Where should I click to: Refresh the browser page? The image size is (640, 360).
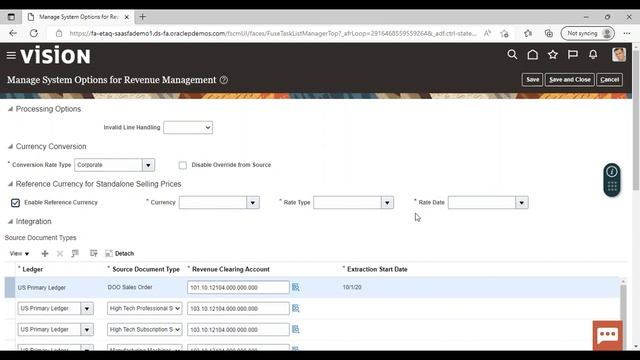[34, 33]
